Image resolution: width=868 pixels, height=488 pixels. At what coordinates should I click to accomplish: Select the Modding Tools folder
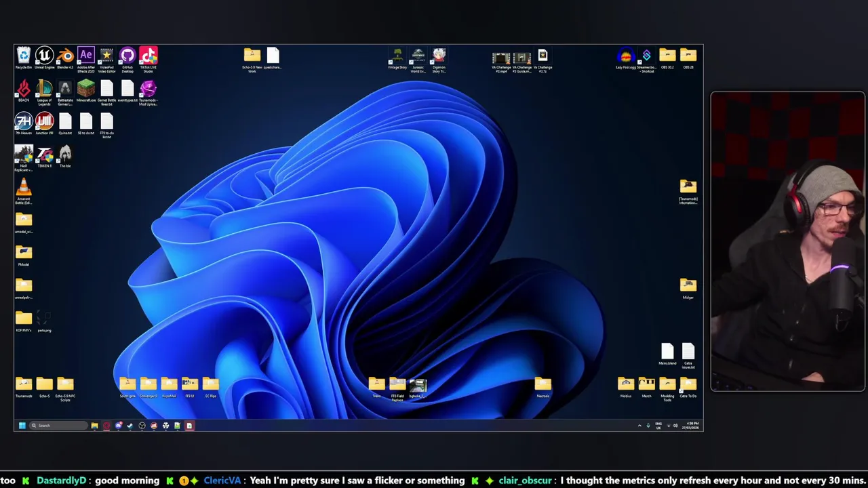pos(667,389)
